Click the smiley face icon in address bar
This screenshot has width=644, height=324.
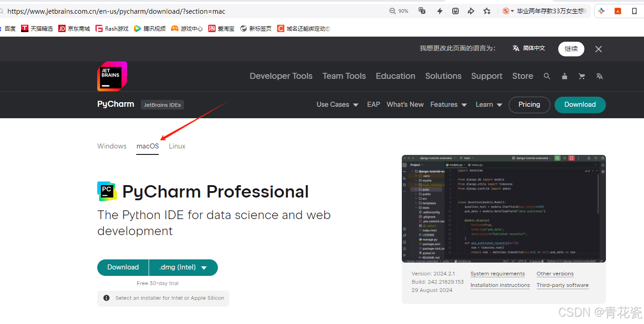point(455,11)
